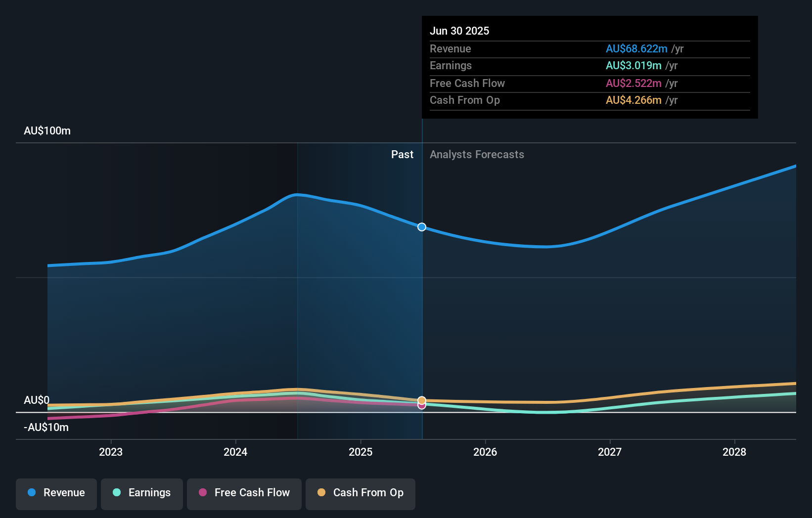Toggle the Cash From Op series off
The image size is (812, 518).
tap(360, 493)
